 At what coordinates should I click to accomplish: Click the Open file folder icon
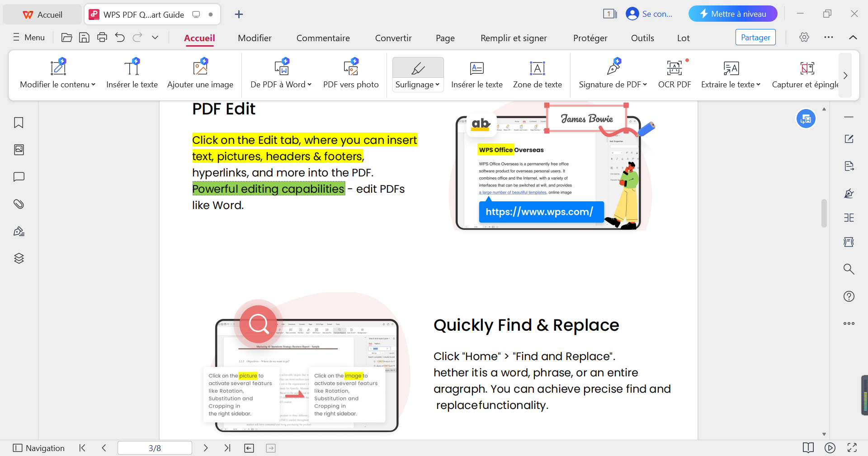66,38
